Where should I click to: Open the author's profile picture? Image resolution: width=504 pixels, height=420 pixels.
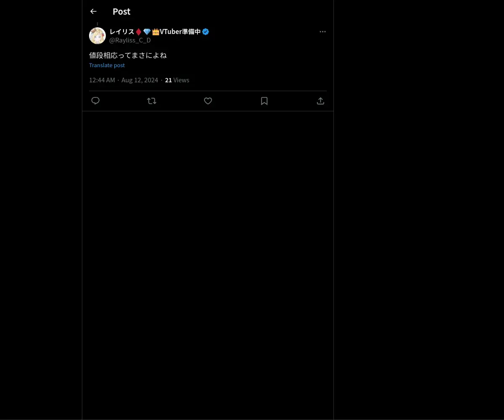click(97, 36)
